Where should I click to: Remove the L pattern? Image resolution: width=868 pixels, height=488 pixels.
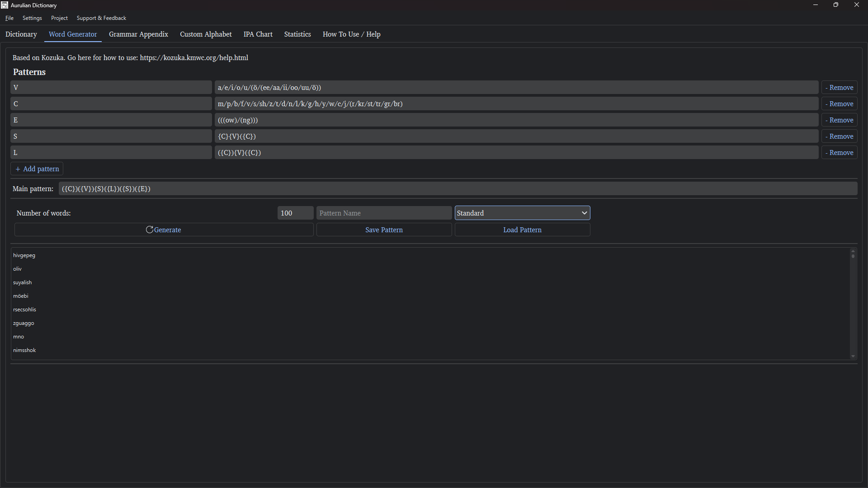[840, 153]
